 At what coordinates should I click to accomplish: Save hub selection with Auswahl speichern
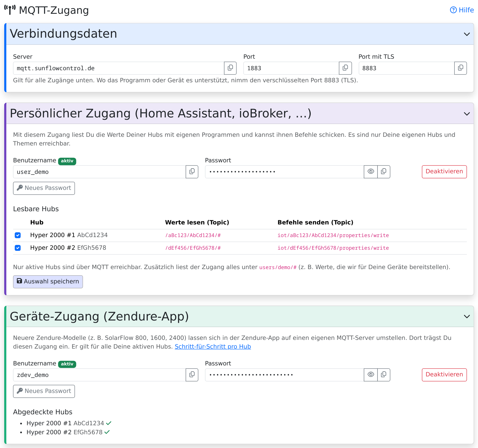[x=48, y=282]
